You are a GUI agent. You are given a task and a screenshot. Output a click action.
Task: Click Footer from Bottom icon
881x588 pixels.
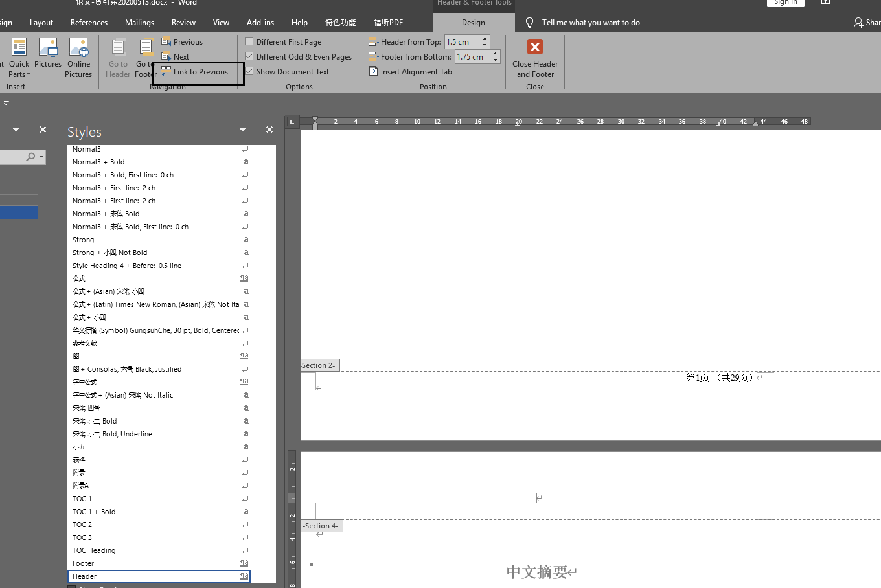click(x=372, y=57)
